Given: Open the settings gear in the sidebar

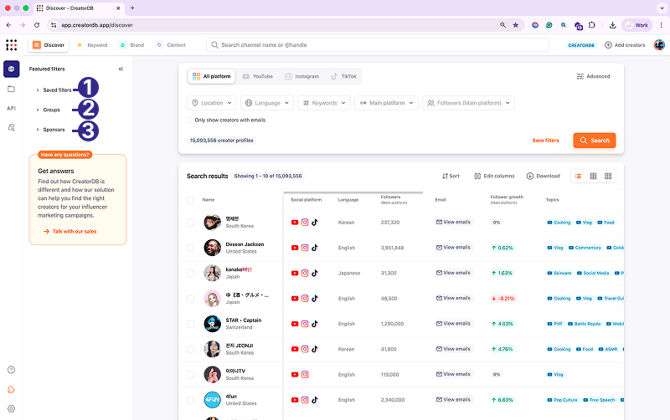Looking at the screenshot, I should 11,409.
